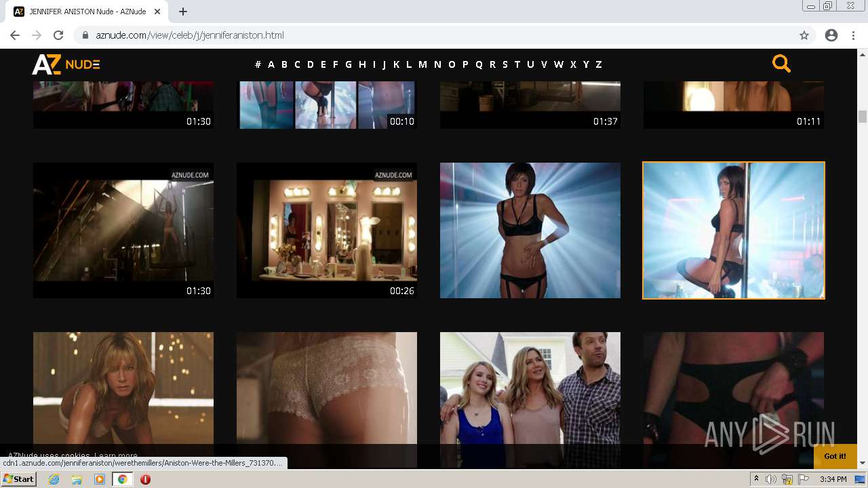Choose letter J in the alphabet bar
Screen dimensions: 868x488
click(384, 64)
